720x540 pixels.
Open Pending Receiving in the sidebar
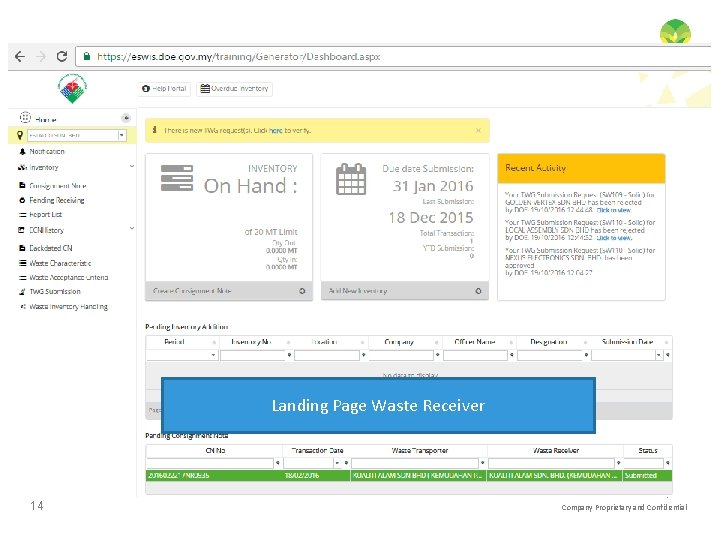coord(57,200)
